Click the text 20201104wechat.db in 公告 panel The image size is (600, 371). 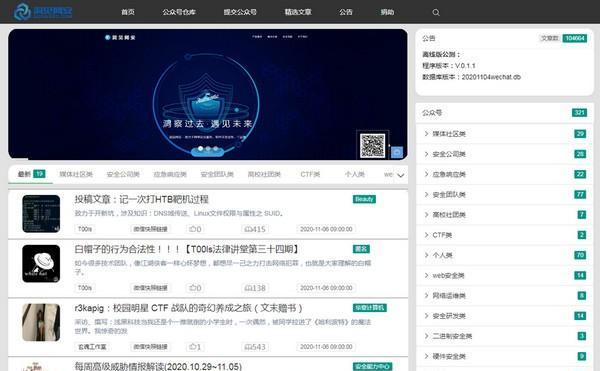point(491,77)
